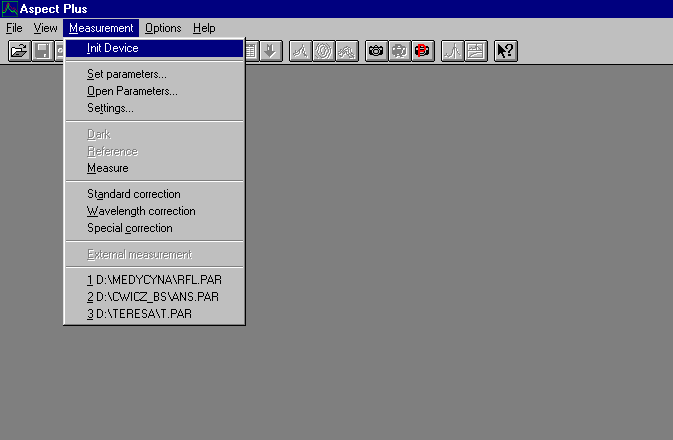Screen dimensions: 673x440
Task: Click the down arrow toolbar icon
Action: point(270,51)
